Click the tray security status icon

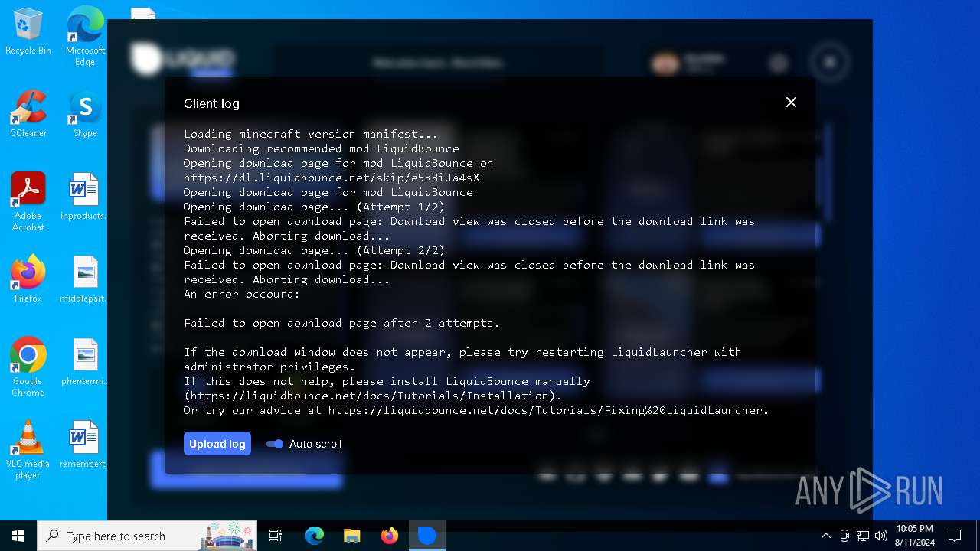coord(844,536)
